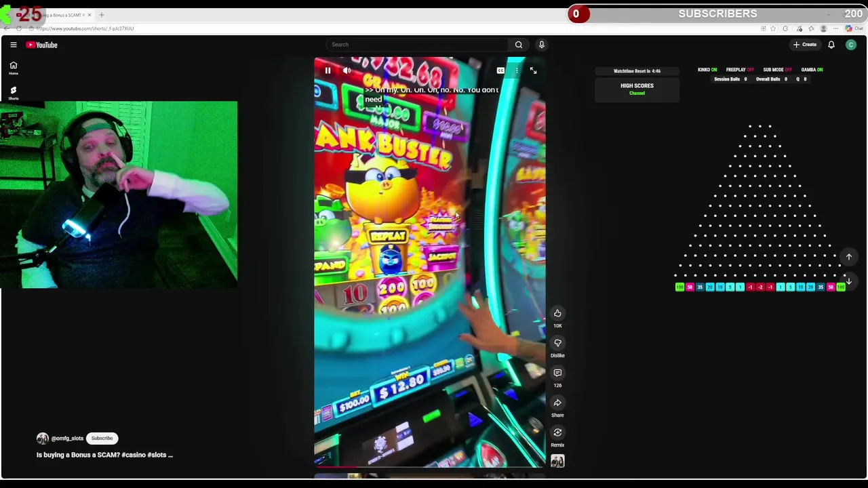The width and height of the screenshot is (868, 488).
Task: Share this Short
Action: [557, 403]
